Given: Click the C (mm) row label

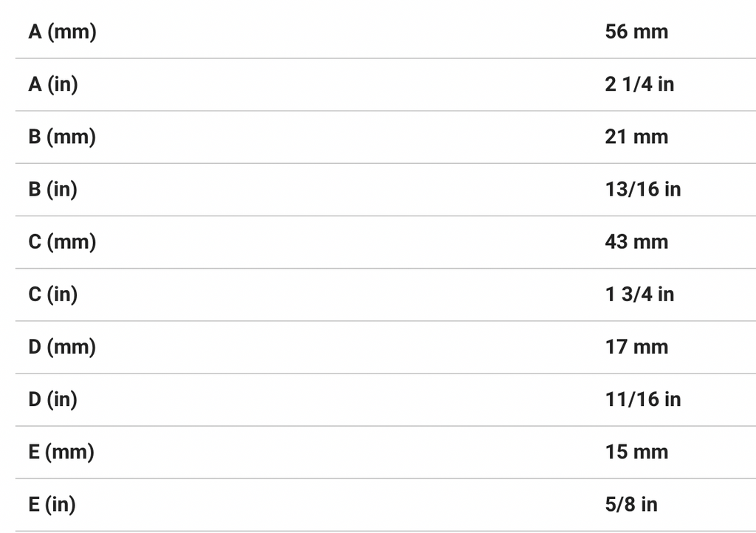Looking at the screenshot, I should point(62,241).
